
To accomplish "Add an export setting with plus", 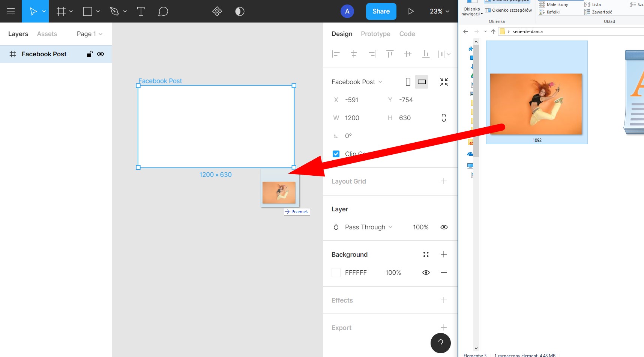I will pyautogui.click(x=444, y=327).
